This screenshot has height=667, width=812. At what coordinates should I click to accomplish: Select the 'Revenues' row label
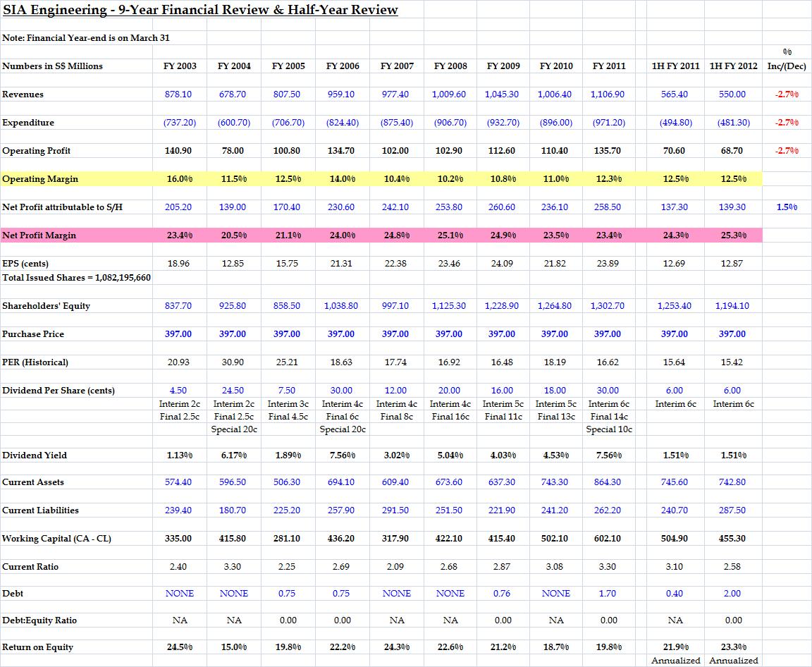click(x=23, y=94)
